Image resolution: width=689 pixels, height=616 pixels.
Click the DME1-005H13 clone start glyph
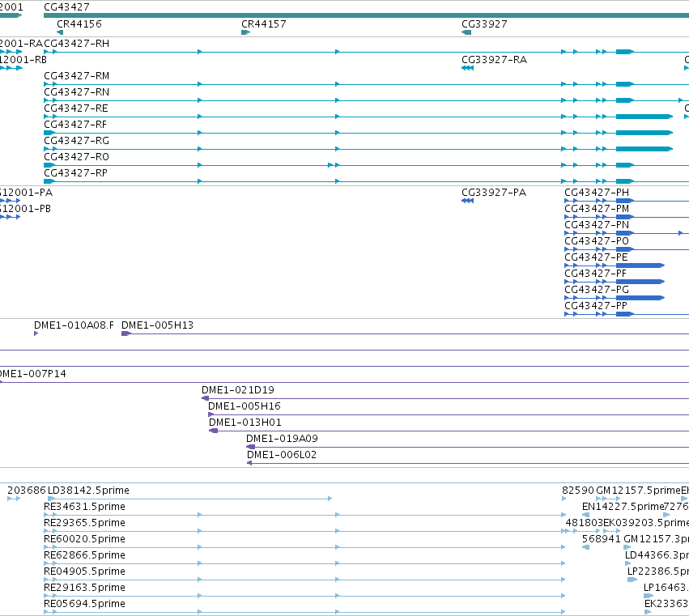tap(126, 333)
